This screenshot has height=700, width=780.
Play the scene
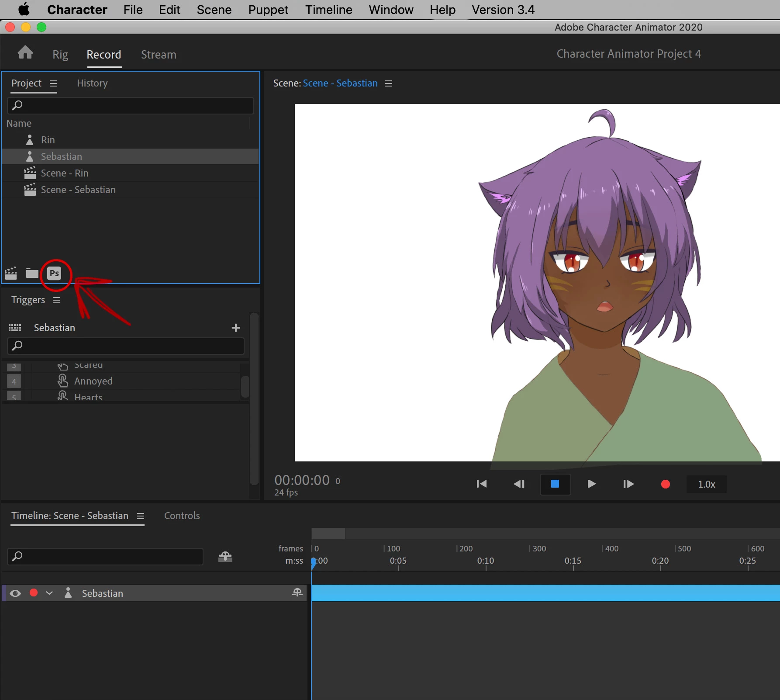[591, 484]
